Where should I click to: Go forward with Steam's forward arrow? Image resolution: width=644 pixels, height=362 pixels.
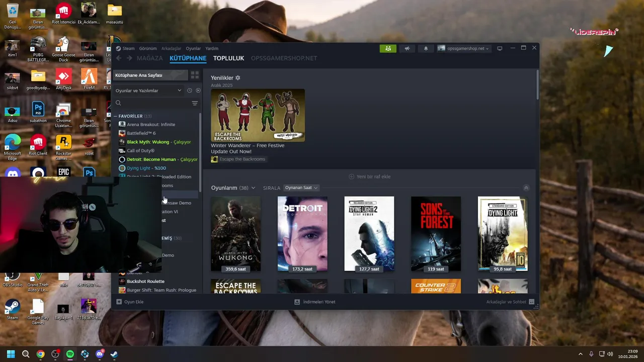pyautogui.click(x=129, y=58)
